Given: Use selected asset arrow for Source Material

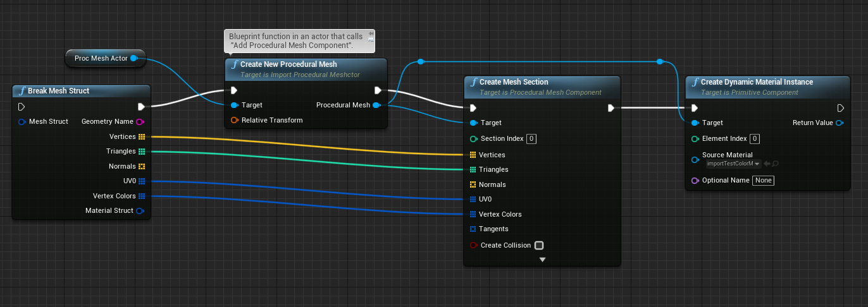Looking at the screenshot, I should tap(767, 164).
